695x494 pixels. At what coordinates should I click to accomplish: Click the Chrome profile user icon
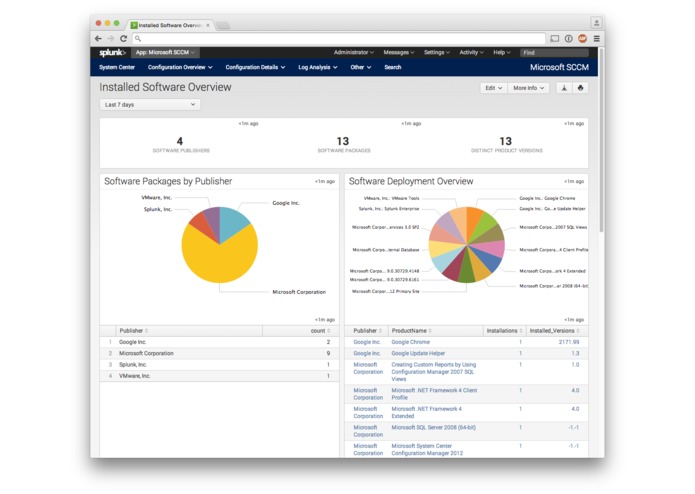[x=597, y=22]
